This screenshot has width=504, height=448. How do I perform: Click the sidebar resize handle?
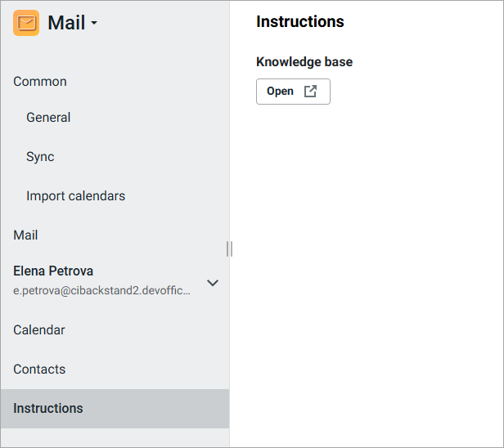pyautogui.click(x=230, y=249)
